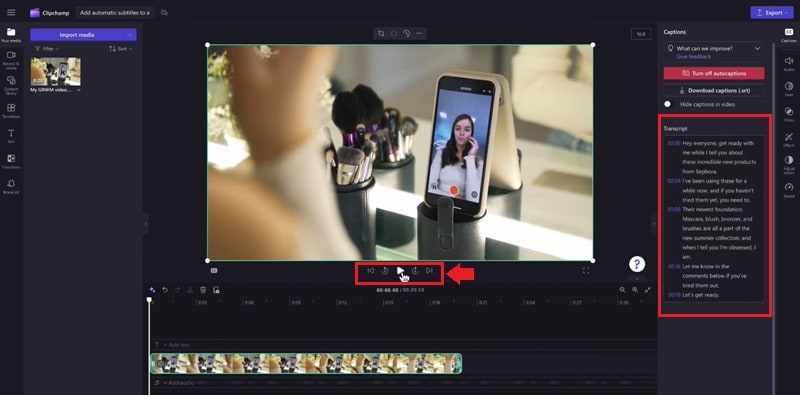Open the Fade panel in right sidebar
The width and height of the screenshot is (800, 395).
click(x=789, y=89)
